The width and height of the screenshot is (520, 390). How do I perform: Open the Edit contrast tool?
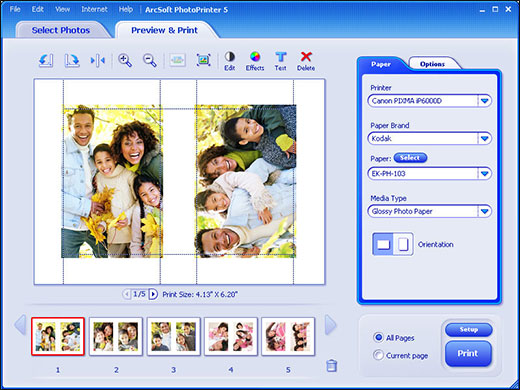coord(230,61)
